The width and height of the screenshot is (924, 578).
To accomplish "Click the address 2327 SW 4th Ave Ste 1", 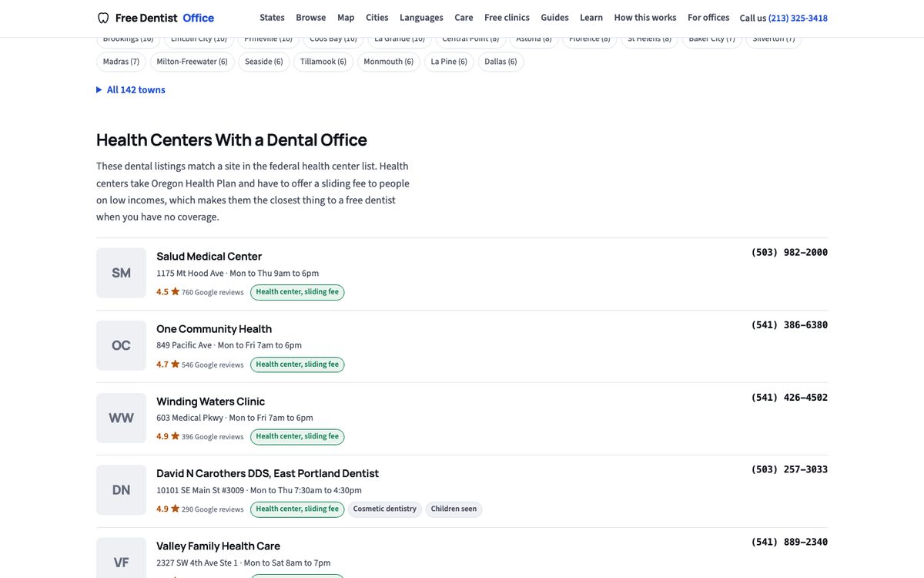I will (196, 563).
